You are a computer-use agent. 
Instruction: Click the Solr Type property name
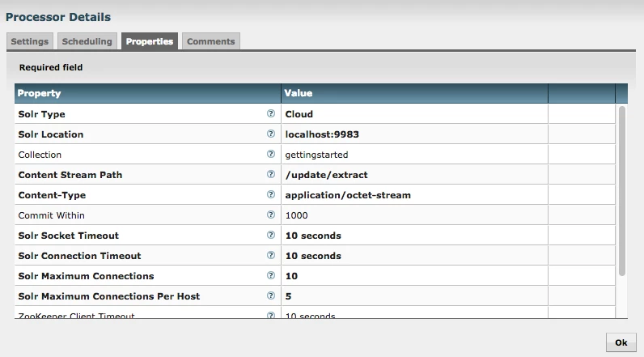41,114
